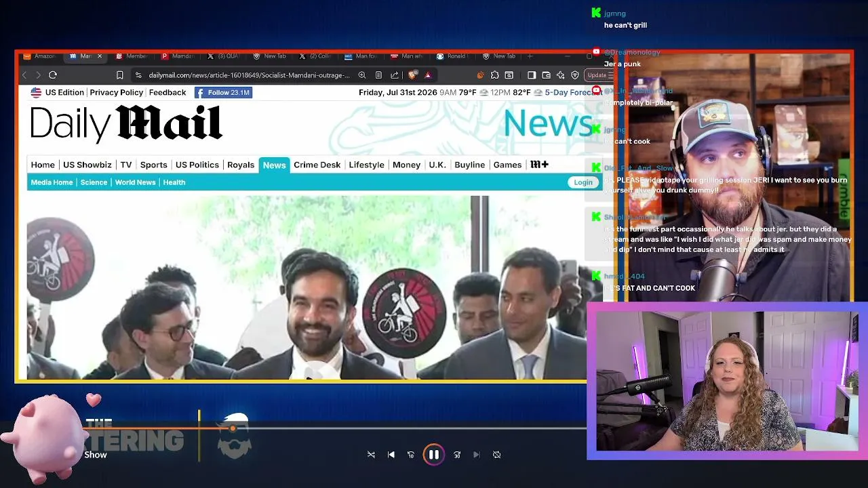The image size is (868, 488).
Task: Open the zoom magnifier in the address bar
Action: 362,75
